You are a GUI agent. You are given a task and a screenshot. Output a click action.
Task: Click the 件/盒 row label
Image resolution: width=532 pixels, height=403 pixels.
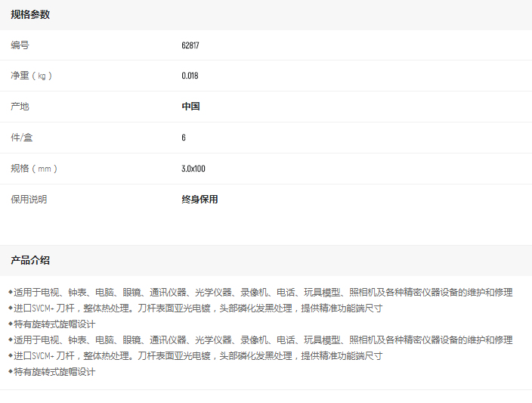pos(22,138)
